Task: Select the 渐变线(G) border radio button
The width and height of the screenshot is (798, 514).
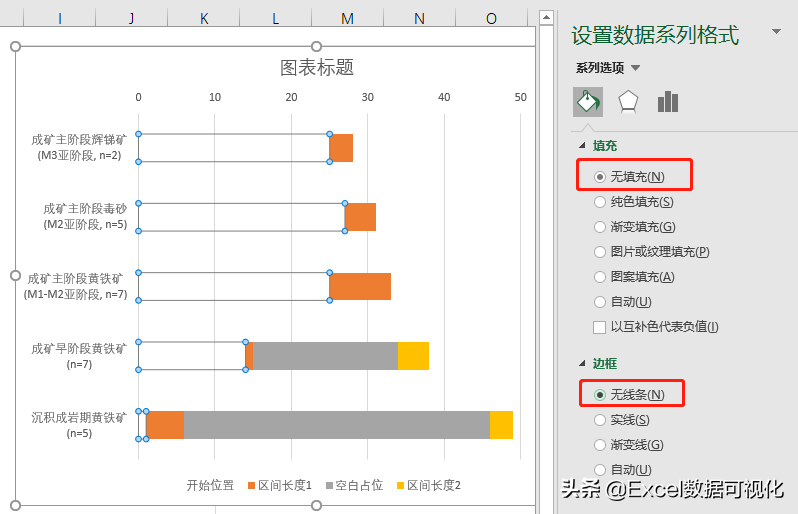Action: tap(600, 445)
